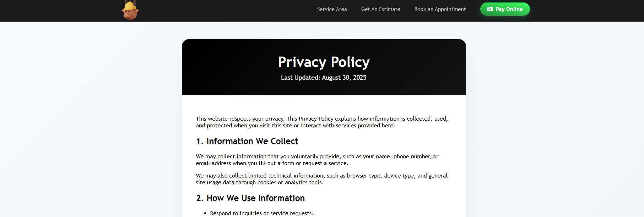
Task: Click the bullet dot before 'Respond to inquiries'
Action: [205, 213]
